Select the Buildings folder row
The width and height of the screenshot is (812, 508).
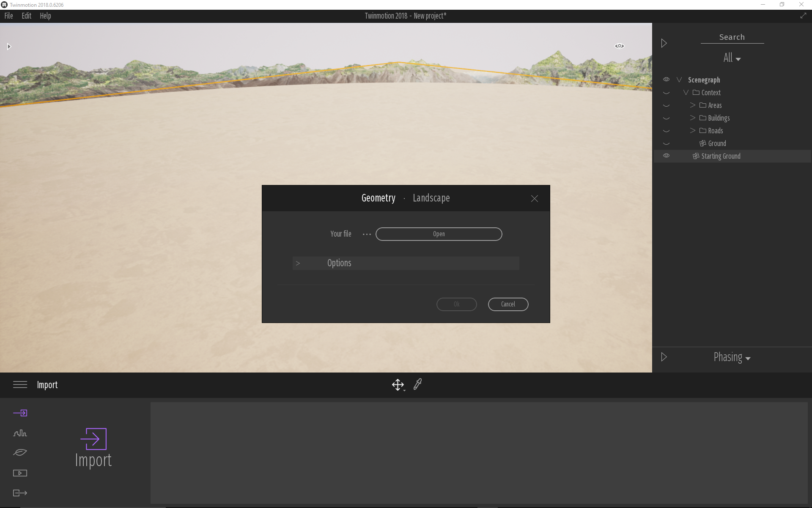pos(732,118)
